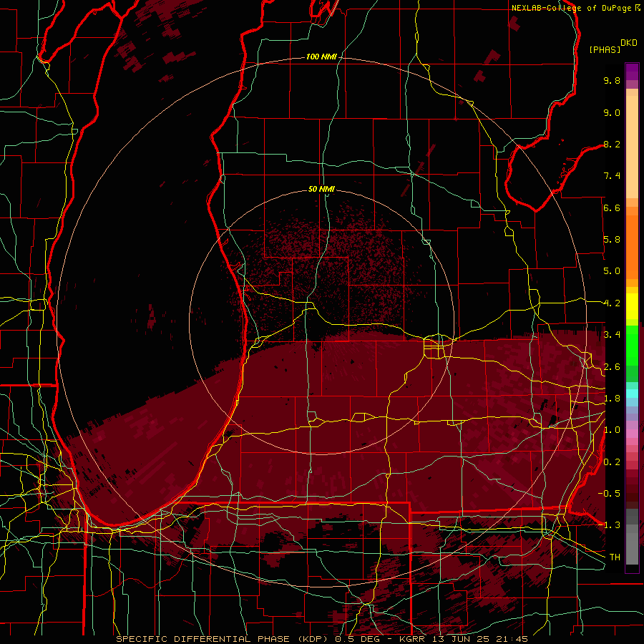Image resolution: width=644 pixels, height=644 pixels.
Task: Click the 9.8 scale value
Action: (612, 80)
